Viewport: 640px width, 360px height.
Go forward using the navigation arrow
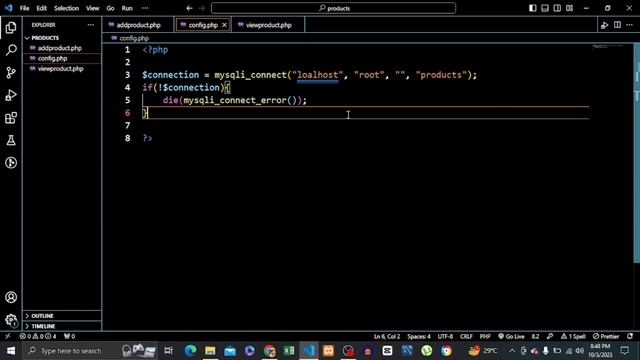[x=202, y=8]
